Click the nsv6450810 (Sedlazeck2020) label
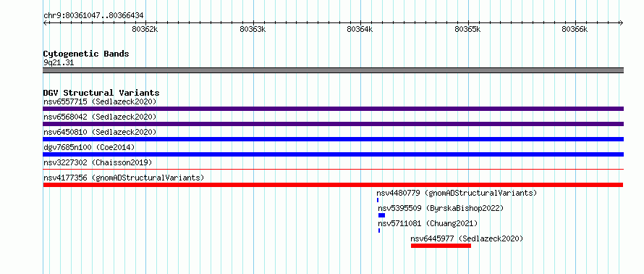Viewport: 644px width, 274px height. (100, 132)
